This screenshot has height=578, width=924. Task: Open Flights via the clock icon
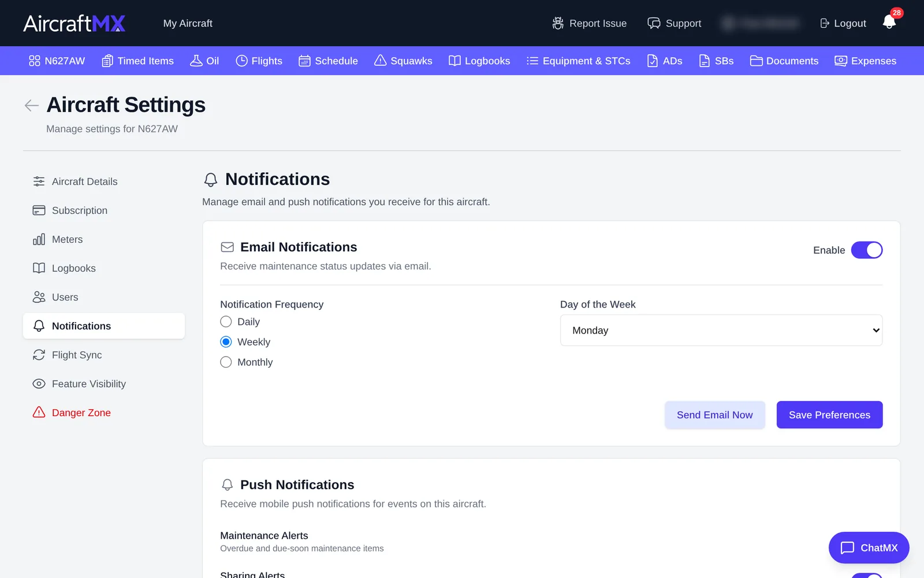click(241, 61)
